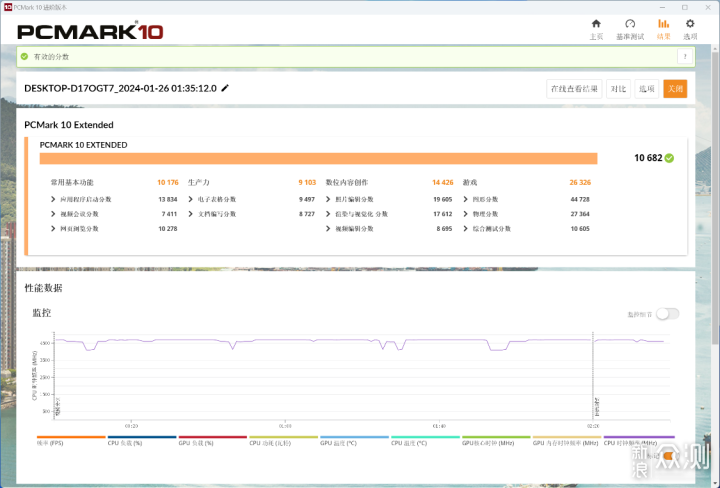The width and height of the screenshot is (720, 488).
Task: Toggle the CPU 温度 (°C) legend series
Action: (425, 440)
